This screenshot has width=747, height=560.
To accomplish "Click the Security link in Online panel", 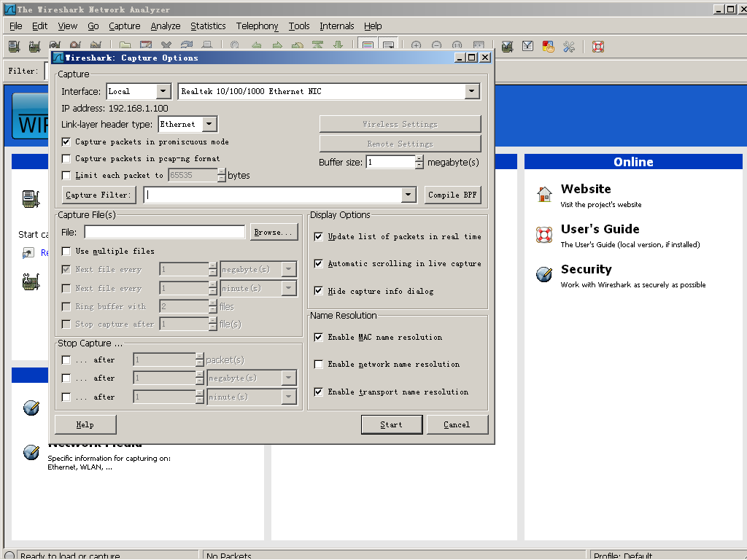I will pyautogui.click(x=587, y=269).
